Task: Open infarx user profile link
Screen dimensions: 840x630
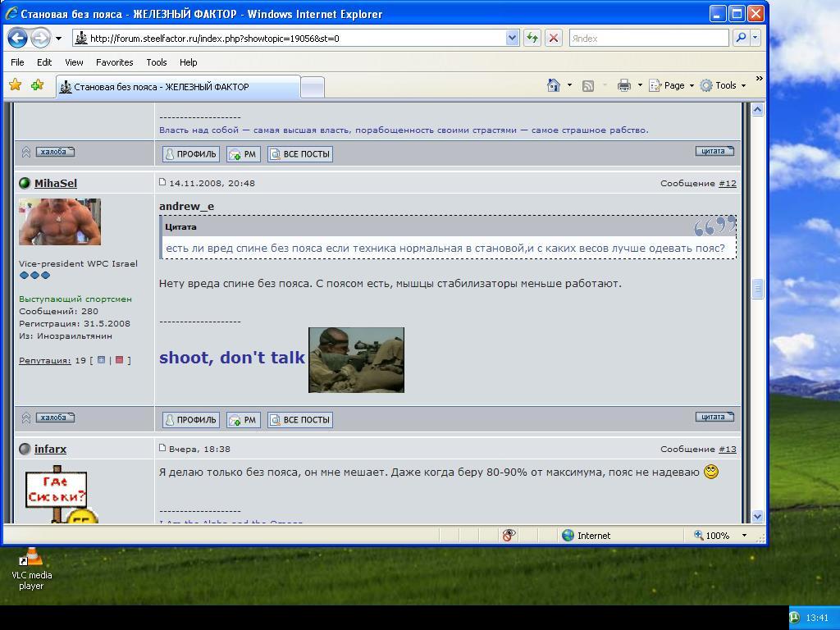Action: pyautogui.click(x=50, y=449)
